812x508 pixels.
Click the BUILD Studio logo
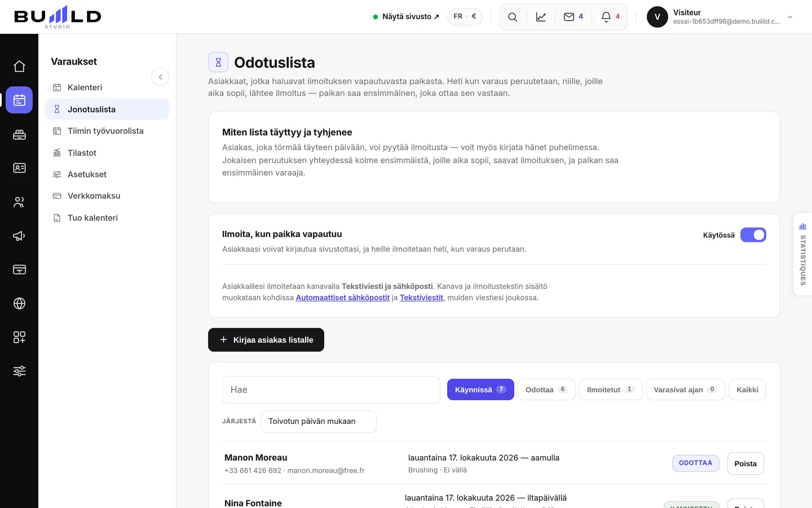[x=58, y=17]
